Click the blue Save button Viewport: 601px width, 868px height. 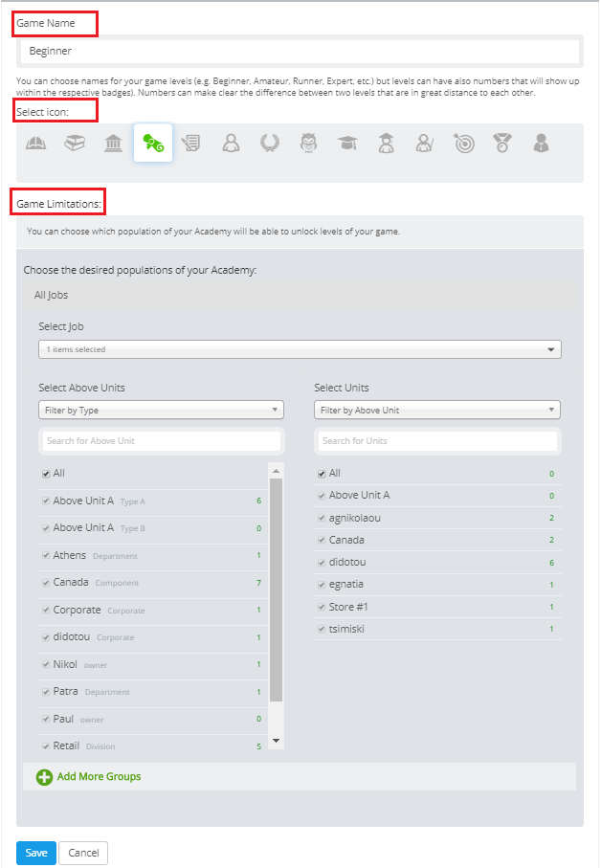coord(36,853)
